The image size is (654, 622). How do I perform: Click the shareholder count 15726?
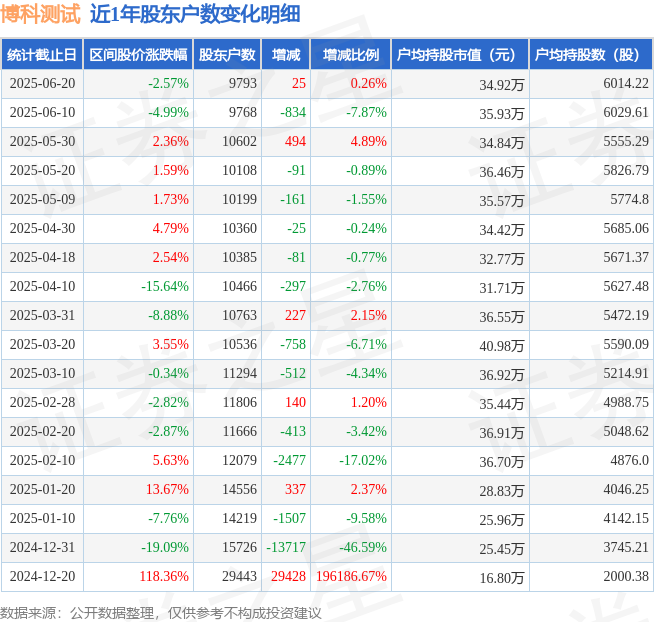[x=239, y=547]
